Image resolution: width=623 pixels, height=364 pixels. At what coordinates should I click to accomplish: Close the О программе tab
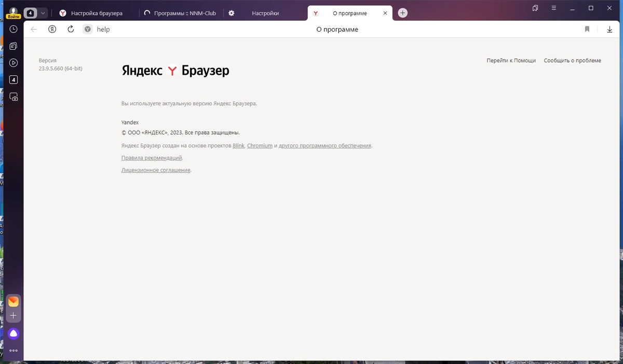point(385,13)
